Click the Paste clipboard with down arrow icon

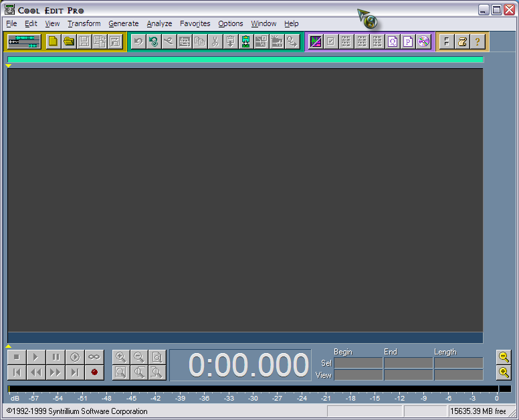coord(230,41)
